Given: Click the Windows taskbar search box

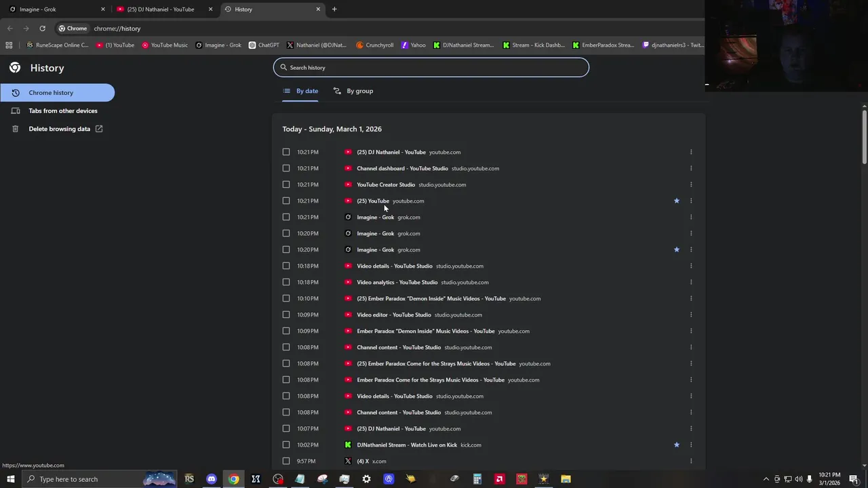Looking at the screenshot, I should [100, 479].
